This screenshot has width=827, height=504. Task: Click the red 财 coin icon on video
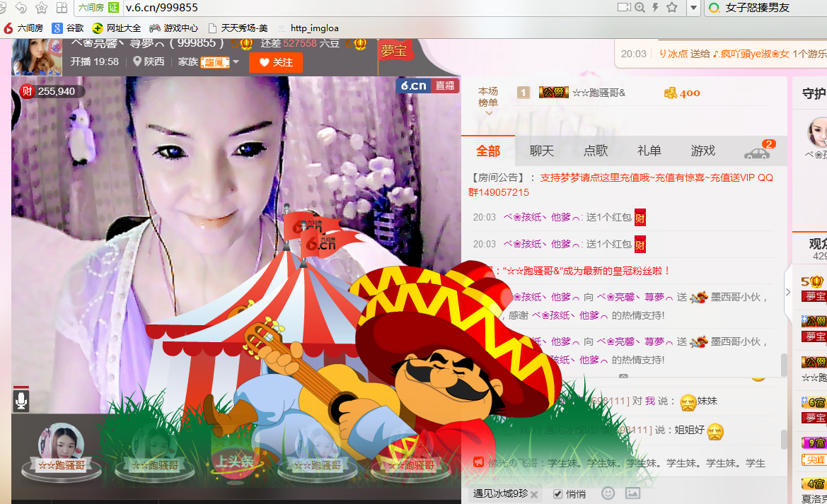tap(28, 91)
